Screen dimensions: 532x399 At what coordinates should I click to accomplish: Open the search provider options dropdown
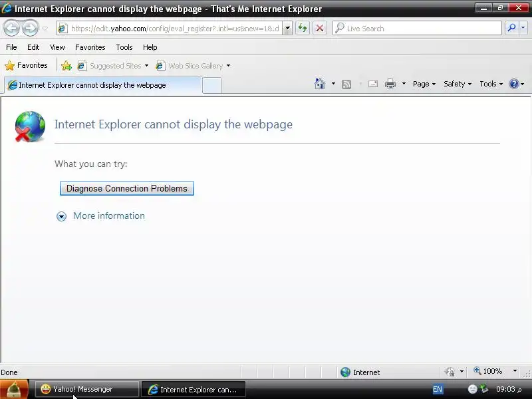(x=523, y=28)
